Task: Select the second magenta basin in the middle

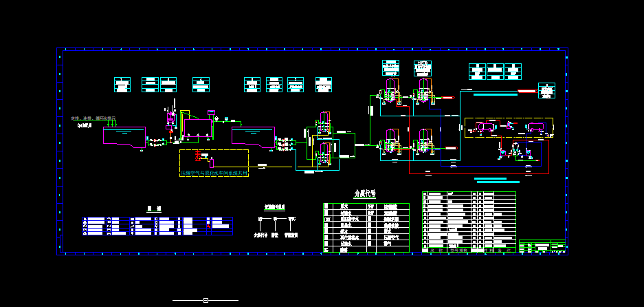Action: coord(254,137)
